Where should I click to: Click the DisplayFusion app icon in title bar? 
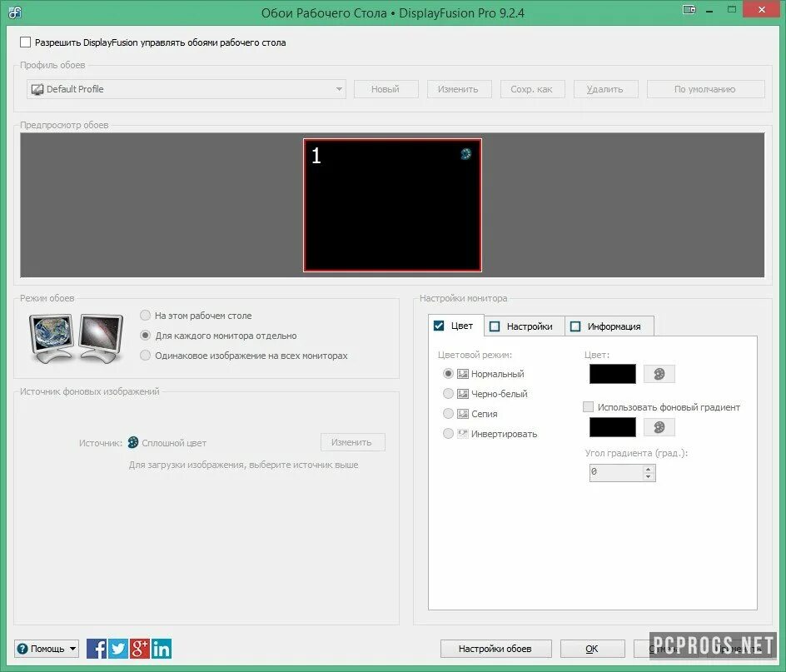[14, 12]
